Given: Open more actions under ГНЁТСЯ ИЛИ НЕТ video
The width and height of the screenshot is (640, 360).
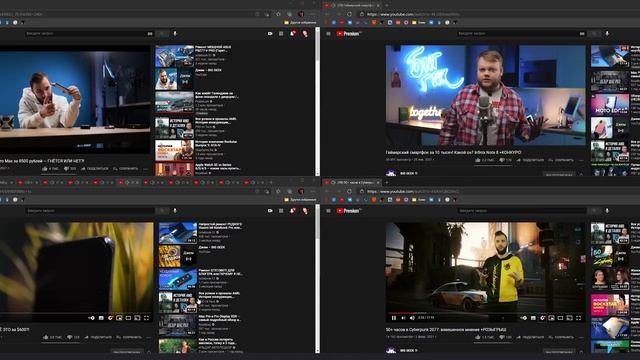Looking at the screenshot, I should (x=146, y=169).
